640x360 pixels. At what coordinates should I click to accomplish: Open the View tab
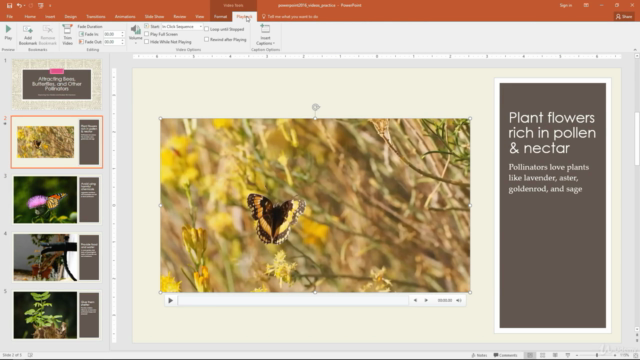point(199,17)
